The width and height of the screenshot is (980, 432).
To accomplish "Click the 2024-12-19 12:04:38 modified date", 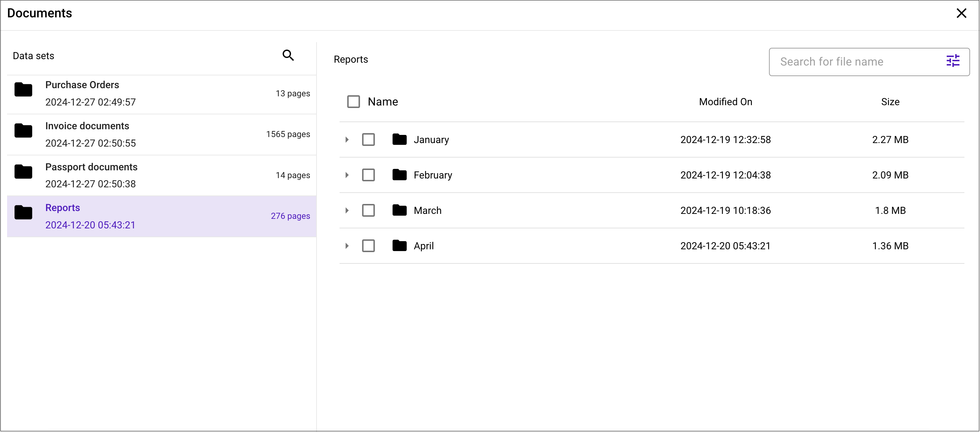I will tap(725, 175).
